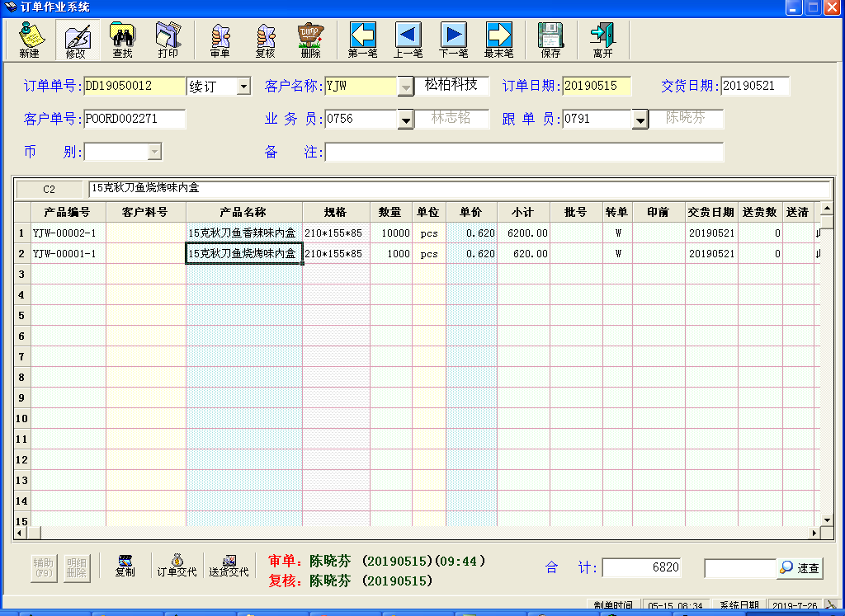Expand the 币别 currency dropdown

[x=154, y=152]
